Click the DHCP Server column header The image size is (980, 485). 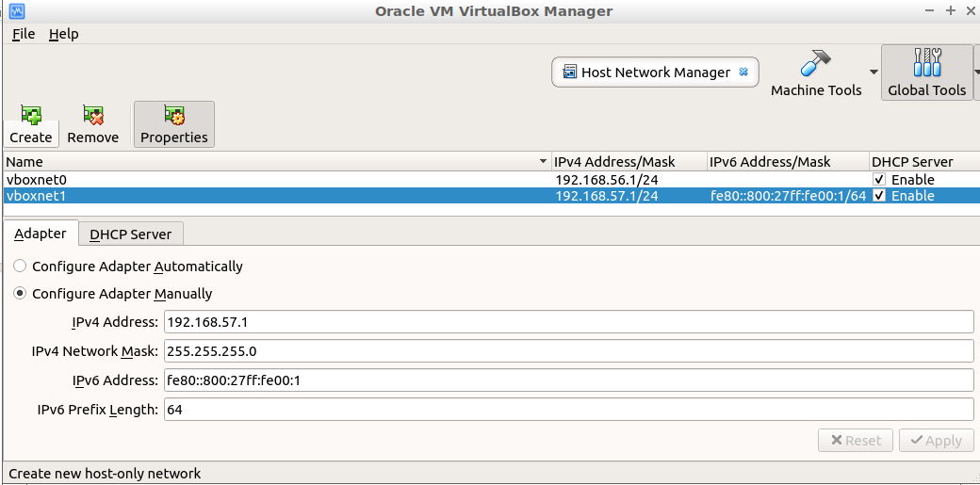point(924,162)
